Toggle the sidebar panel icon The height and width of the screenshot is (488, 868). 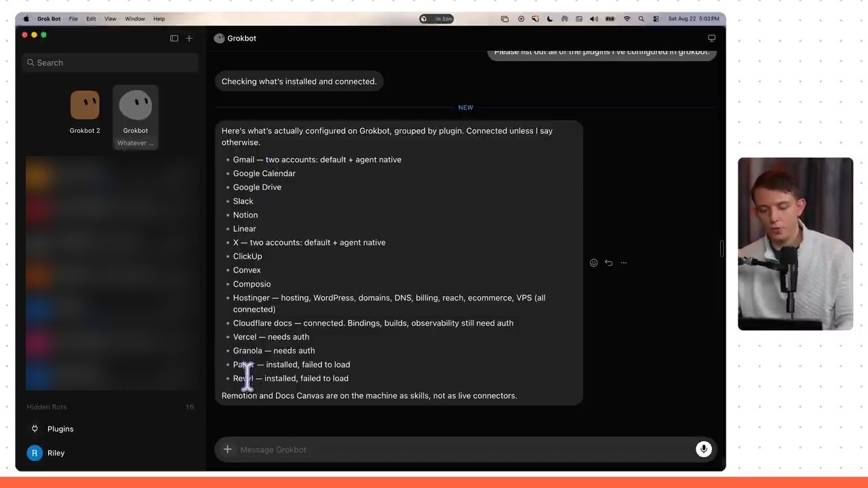[174, 39]
